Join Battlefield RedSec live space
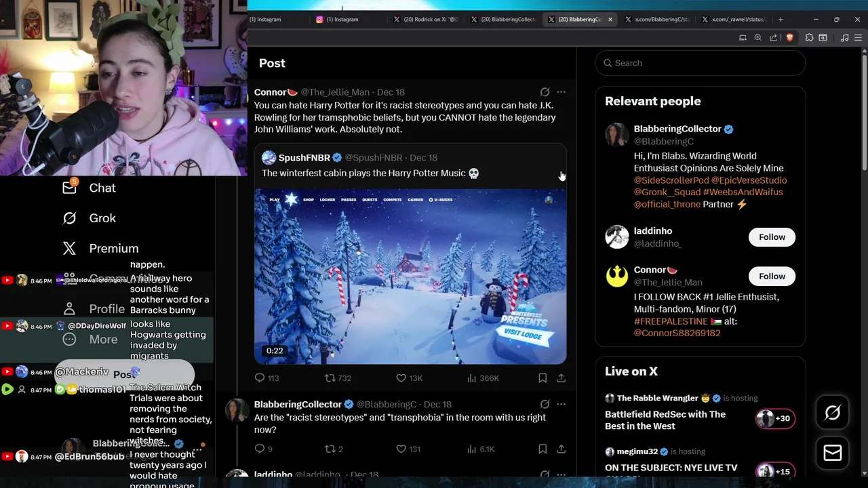The height and width of the screenshot is (488, 868). point(665,420)
